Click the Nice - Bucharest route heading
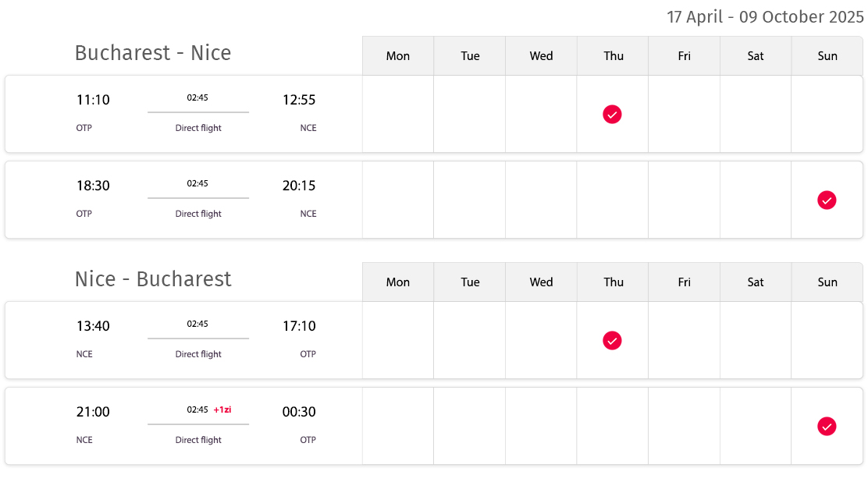The height and width of the screenshot is (500, 868). (x=153, y=279)
